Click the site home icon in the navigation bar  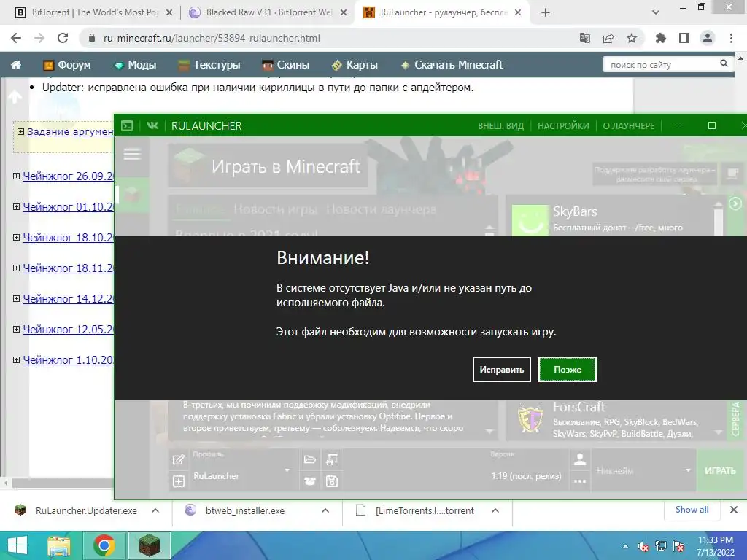16,64
